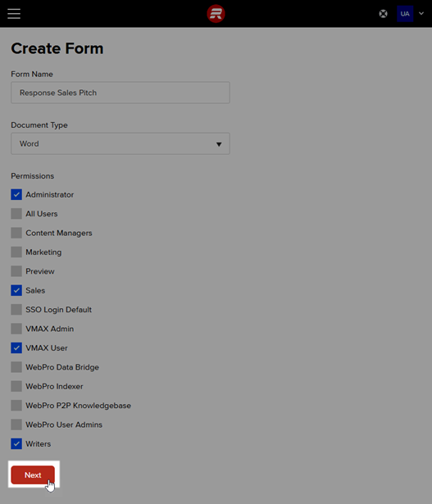Check the Content Managers box
Viewport: 432px width, 504px height.
16,233
